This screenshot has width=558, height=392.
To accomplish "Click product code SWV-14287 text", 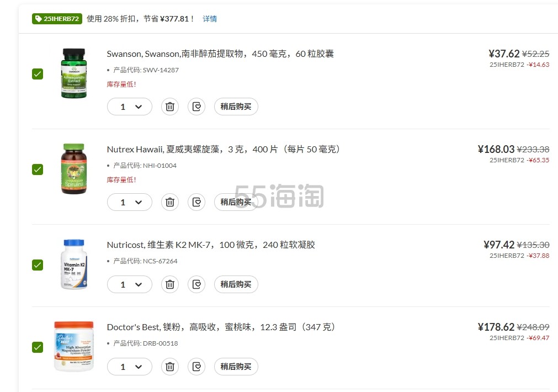I will coord(161,70).
